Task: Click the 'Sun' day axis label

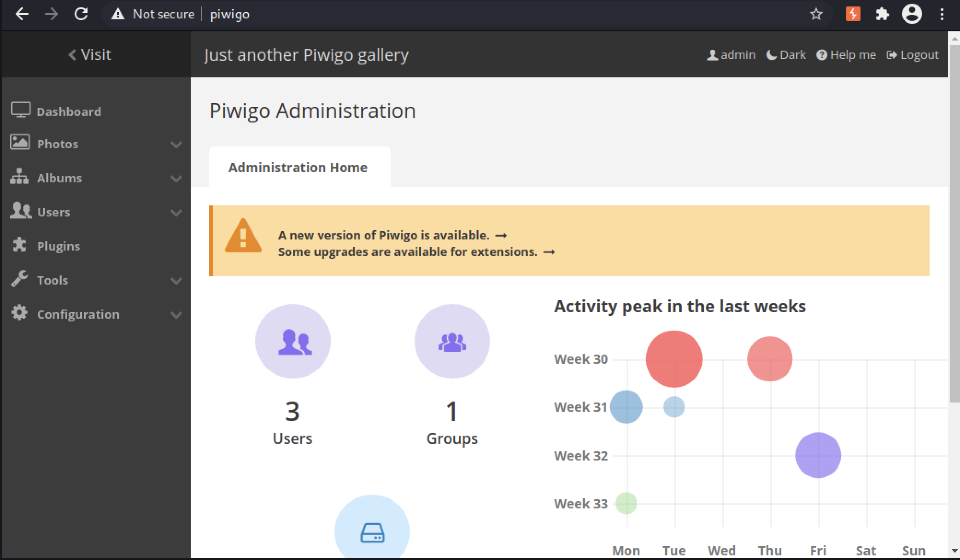Action: click(x=914, y=550)
